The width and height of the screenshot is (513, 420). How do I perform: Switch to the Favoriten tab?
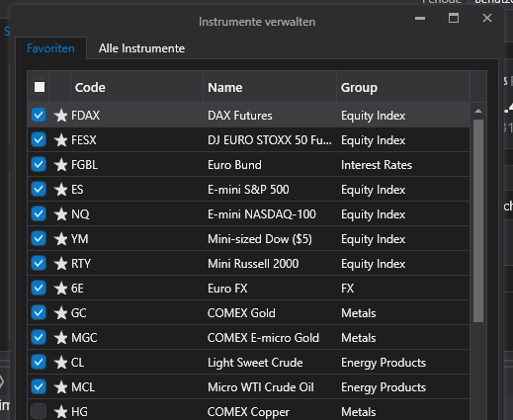coord(50,48)
